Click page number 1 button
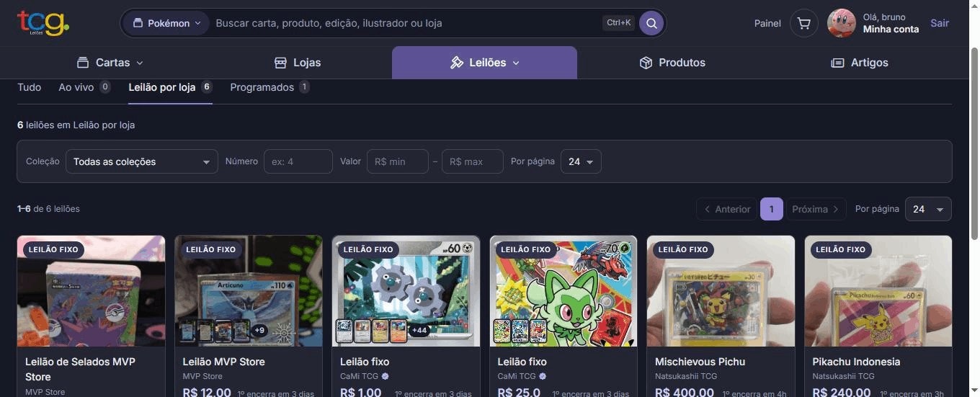The width and height of the screenshot is (980, 397). (772, 209)
